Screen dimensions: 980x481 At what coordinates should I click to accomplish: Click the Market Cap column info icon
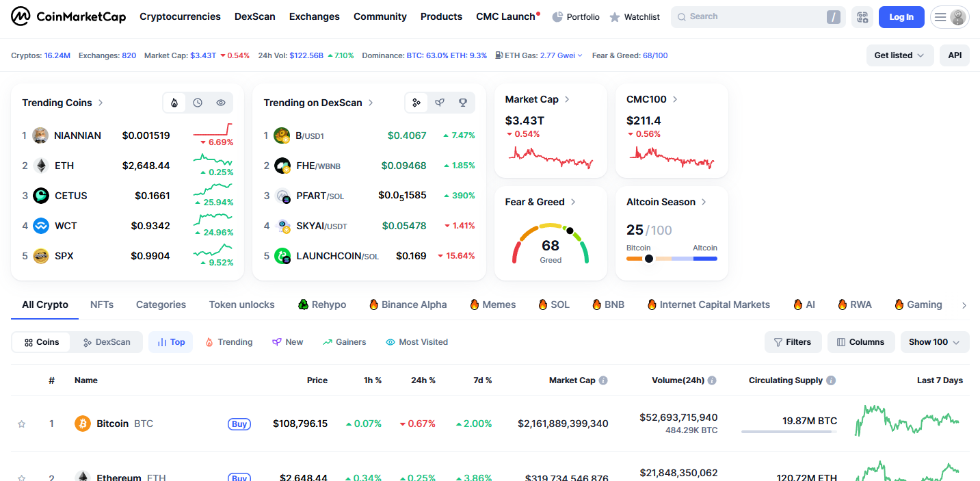pyautogui.click(x=603, y=380)
